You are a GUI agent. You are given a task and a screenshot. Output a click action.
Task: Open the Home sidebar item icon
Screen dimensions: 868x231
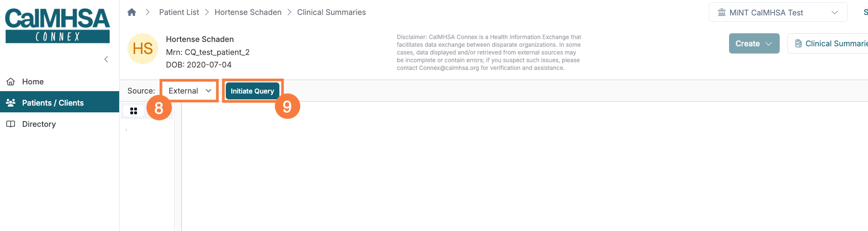click(x=11, y=82)
